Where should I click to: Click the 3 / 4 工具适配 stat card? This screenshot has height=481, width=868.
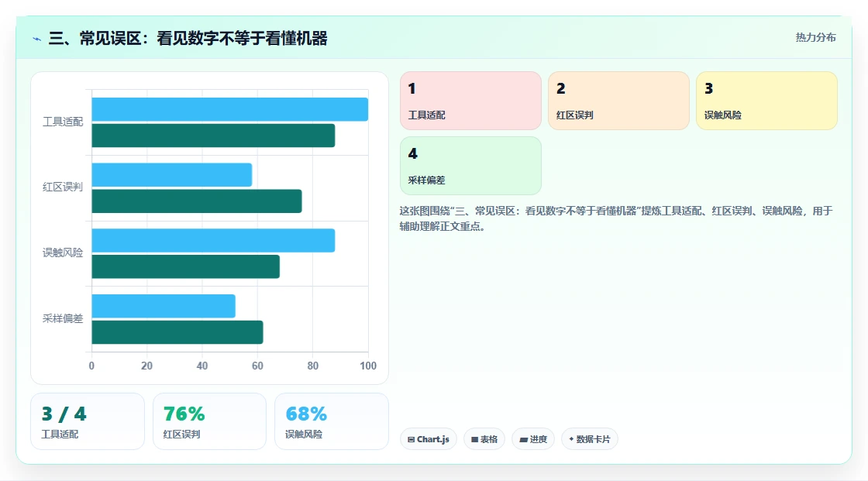(88, 421)
